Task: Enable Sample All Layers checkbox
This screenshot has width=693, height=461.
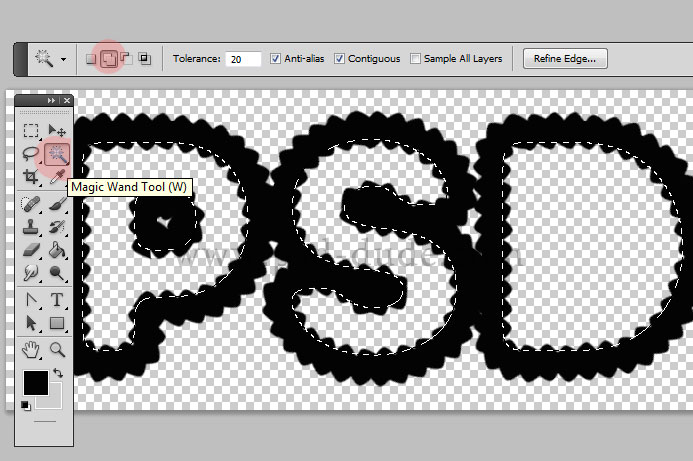Action: coord(415,58)
